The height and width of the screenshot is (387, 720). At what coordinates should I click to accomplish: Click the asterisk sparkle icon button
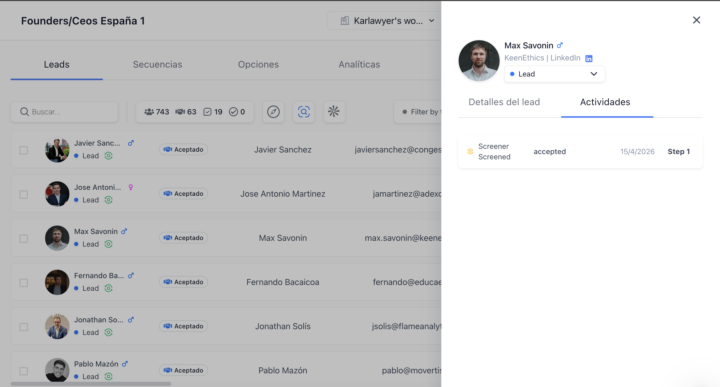pyautogui.click(x=334, y=112)
